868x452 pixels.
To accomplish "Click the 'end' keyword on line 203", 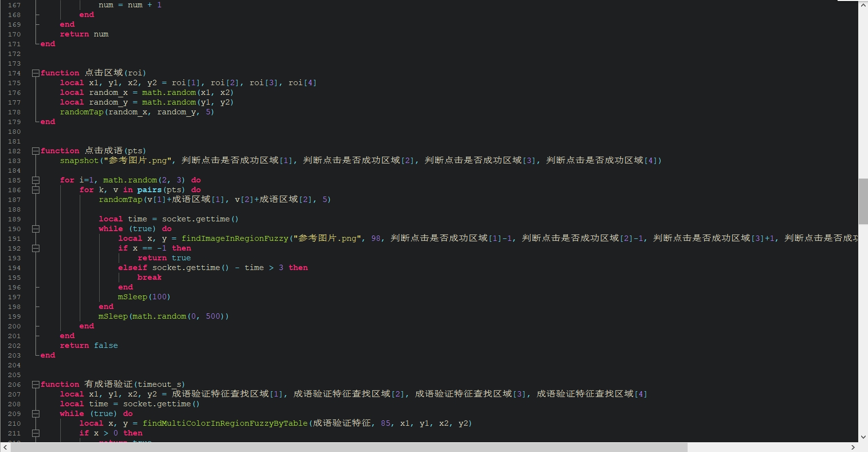I will click(x=48, y=355).
